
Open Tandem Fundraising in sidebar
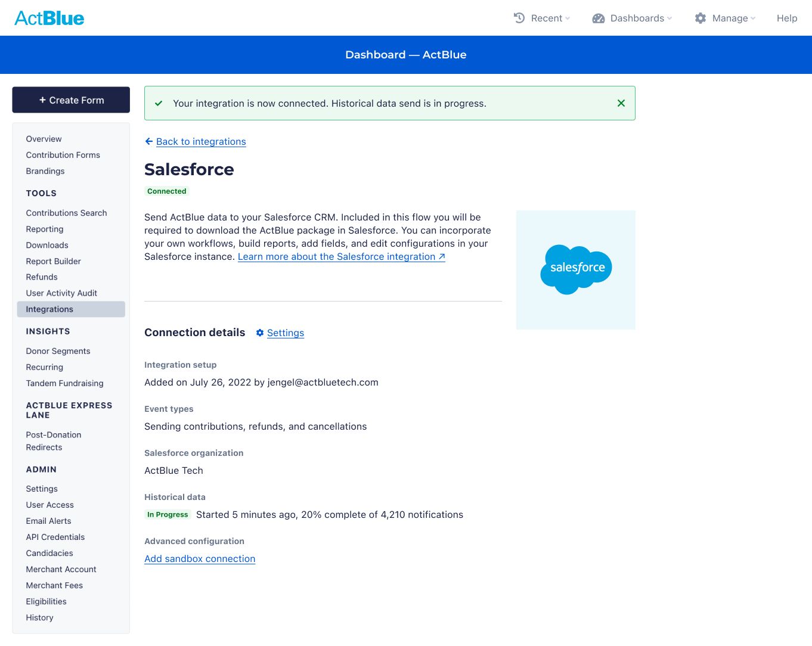tap(64, 383)
